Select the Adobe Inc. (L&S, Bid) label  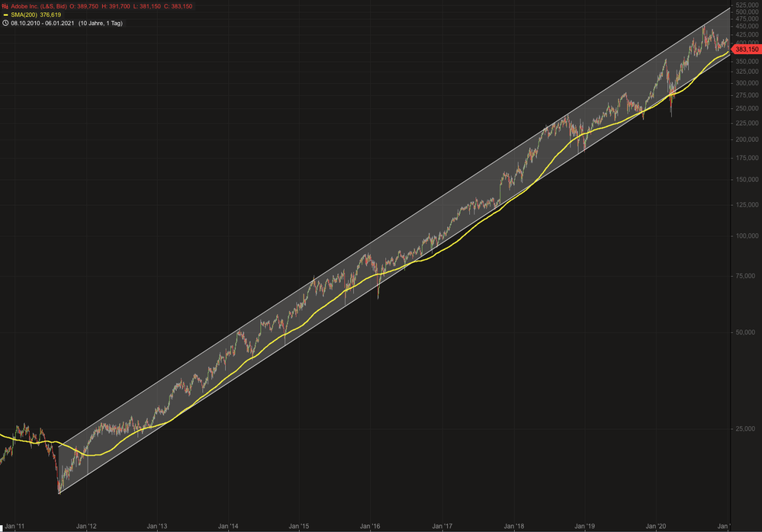pos(39,6)
